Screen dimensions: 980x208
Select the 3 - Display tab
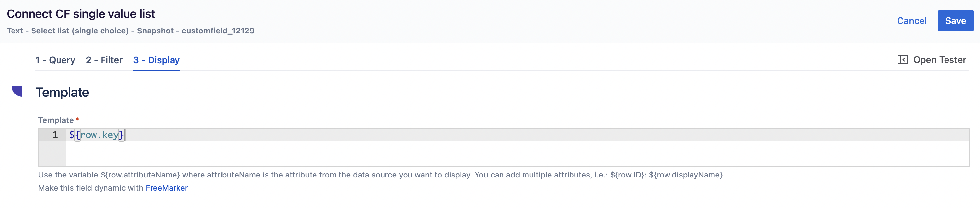(156, 60)
